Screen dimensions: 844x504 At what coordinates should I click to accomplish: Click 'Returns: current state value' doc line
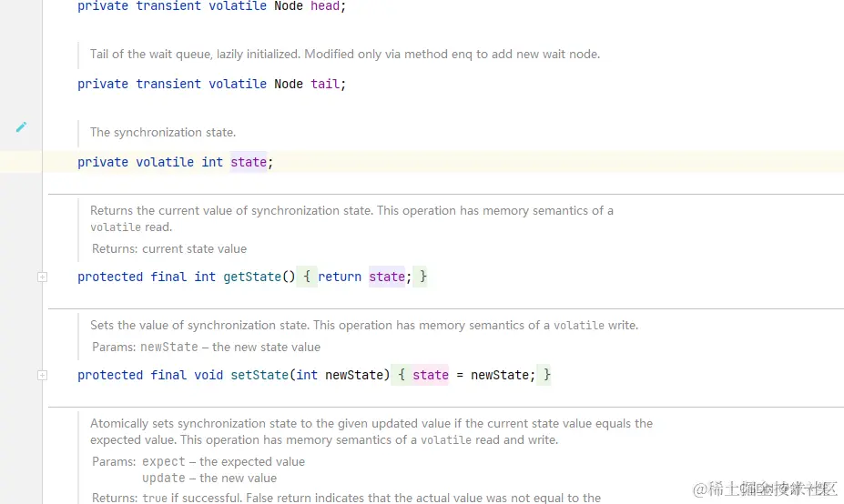(x=169, y=248)
